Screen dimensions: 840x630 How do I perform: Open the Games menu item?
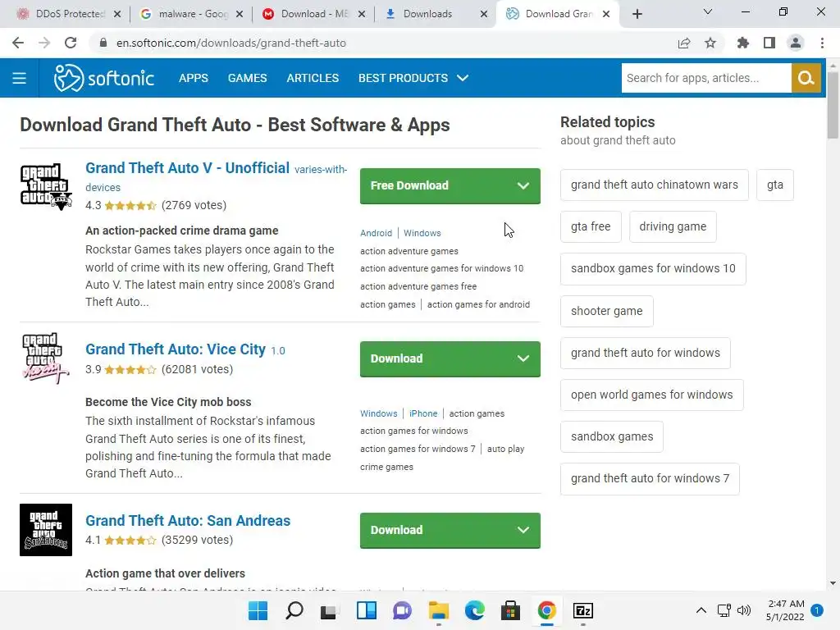(247, 78)
